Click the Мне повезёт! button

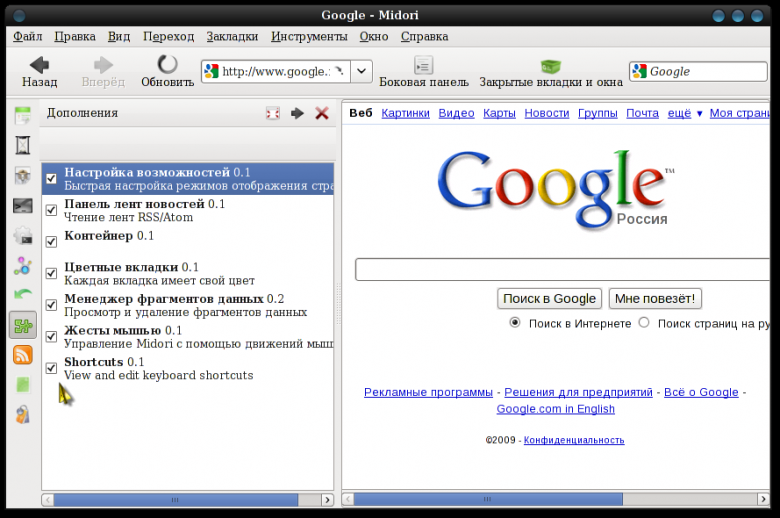tap(655, 299)
